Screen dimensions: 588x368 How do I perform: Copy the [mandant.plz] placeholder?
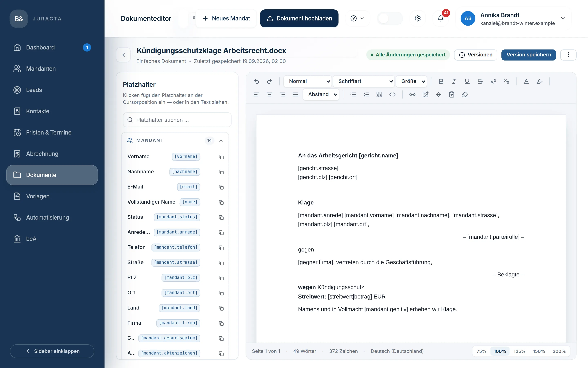pos(221,278)
